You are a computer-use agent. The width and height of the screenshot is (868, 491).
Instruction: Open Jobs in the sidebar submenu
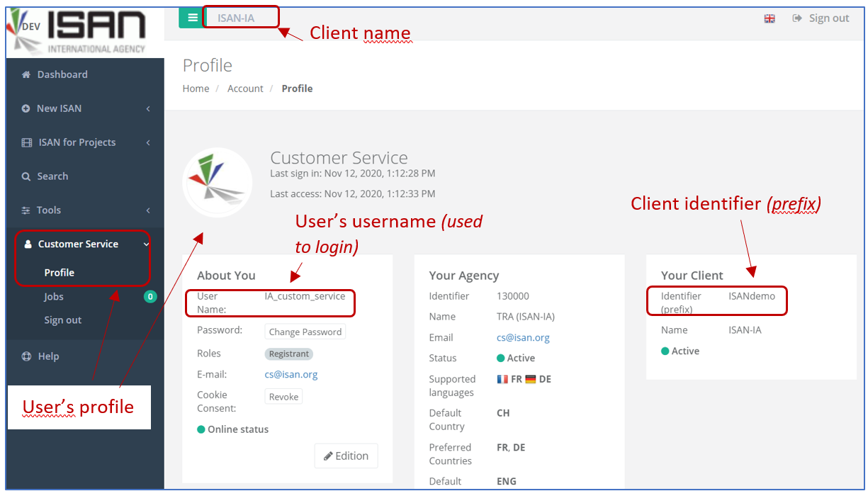coord(54,297)
